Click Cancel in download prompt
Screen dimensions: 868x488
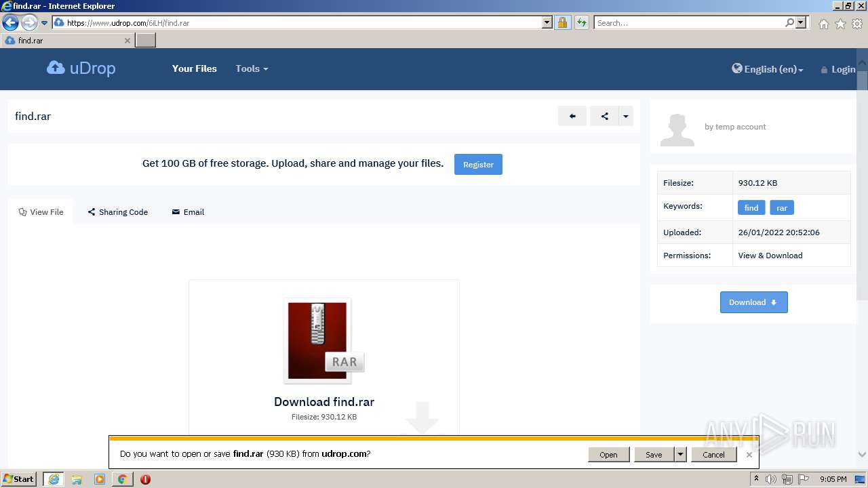(713, 455)
